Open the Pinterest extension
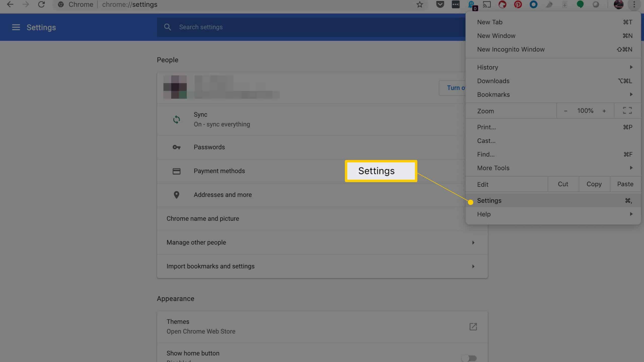 click(518, 4)
